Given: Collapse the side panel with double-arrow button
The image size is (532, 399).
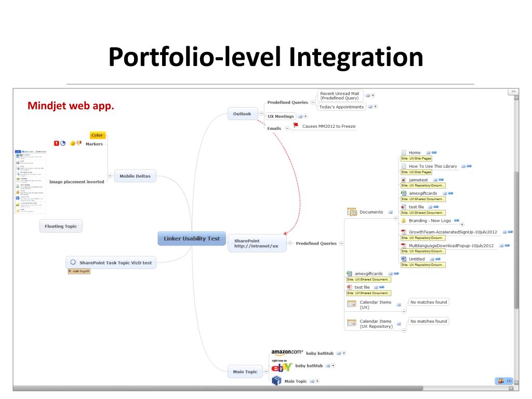Looking at the screenshot, I should click(x=513, y=91).
